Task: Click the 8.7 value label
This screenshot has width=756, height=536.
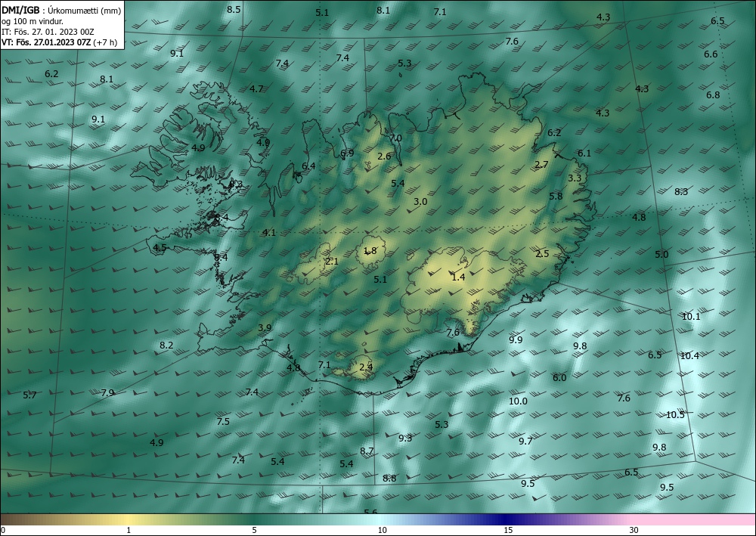Action: pos(367,451)
